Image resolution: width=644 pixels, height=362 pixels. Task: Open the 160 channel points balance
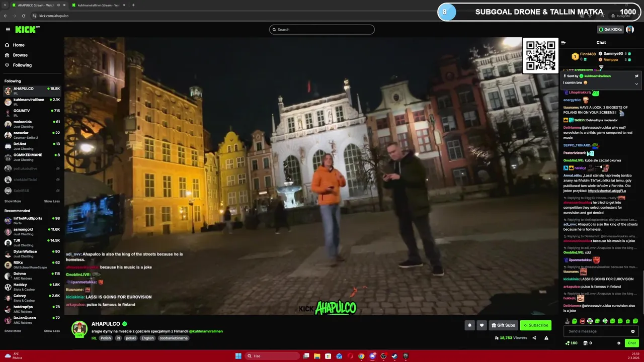572,343
